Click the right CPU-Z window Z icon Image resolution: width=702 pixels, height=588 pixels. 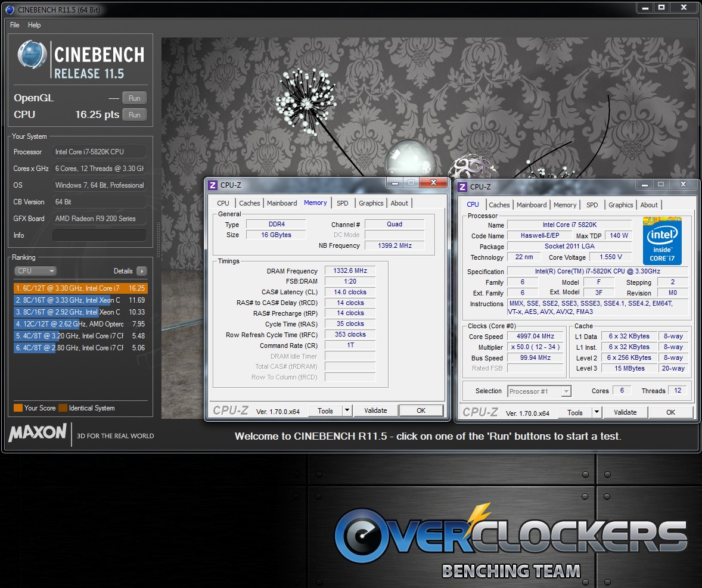462,186
